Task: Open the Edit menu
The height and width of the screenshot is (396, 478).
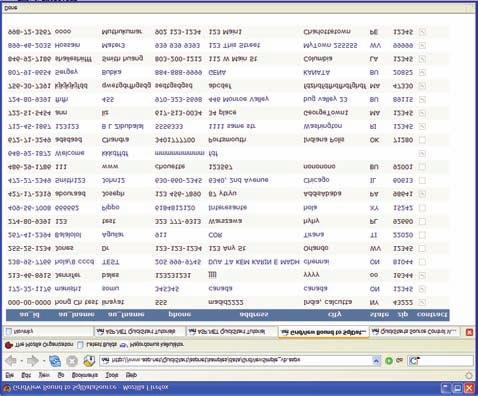Action: click(26, 375)
